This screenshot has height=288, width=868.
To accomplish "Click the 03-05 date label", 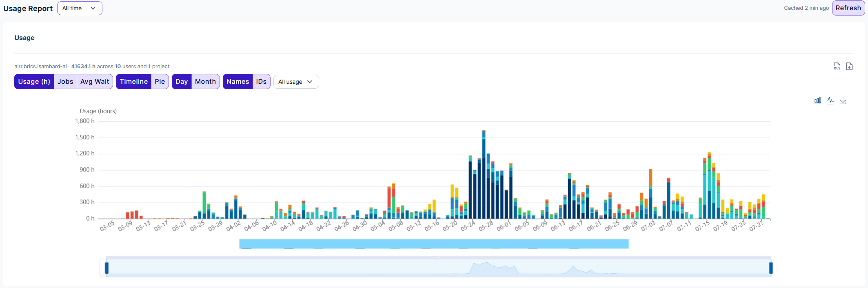I will click(107, 226).
